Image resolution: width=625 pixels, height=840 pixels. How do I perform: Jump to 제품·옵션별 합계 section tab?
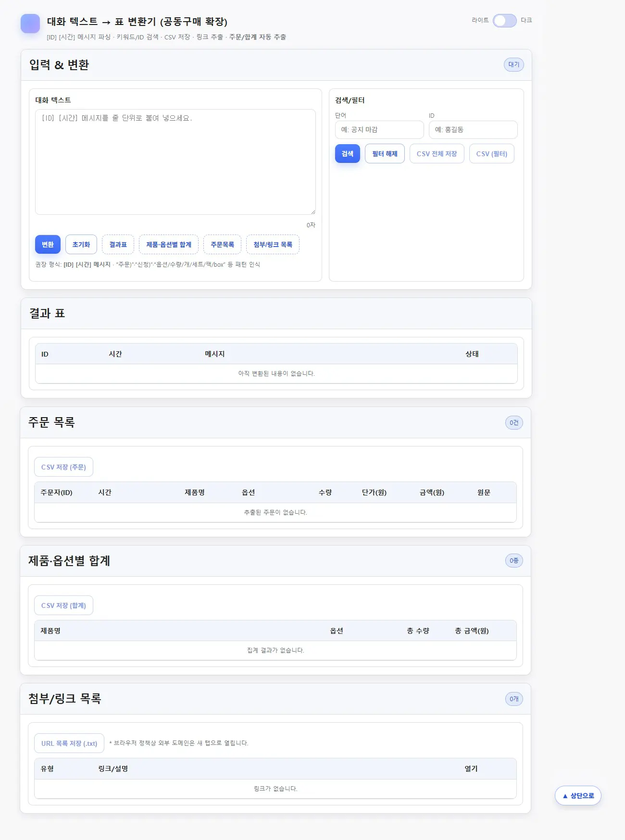tap(169, 245)
